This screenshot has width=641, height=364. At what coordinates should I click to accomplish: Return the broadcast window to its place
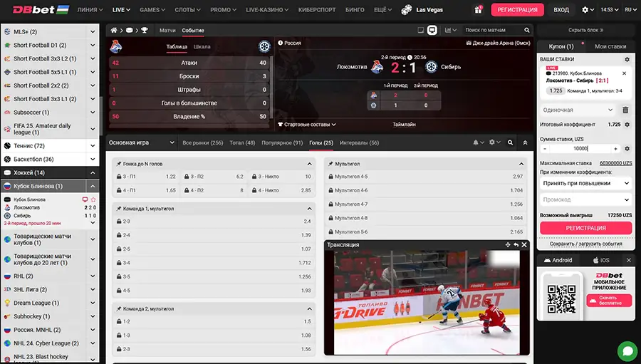(x=516, y=244)
